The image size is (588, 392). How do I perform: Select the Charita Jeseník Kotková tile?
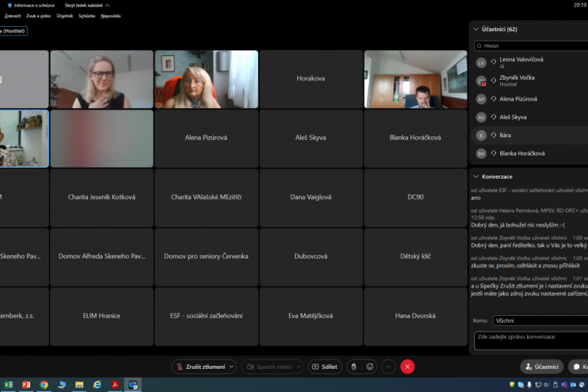coord(101,197)
